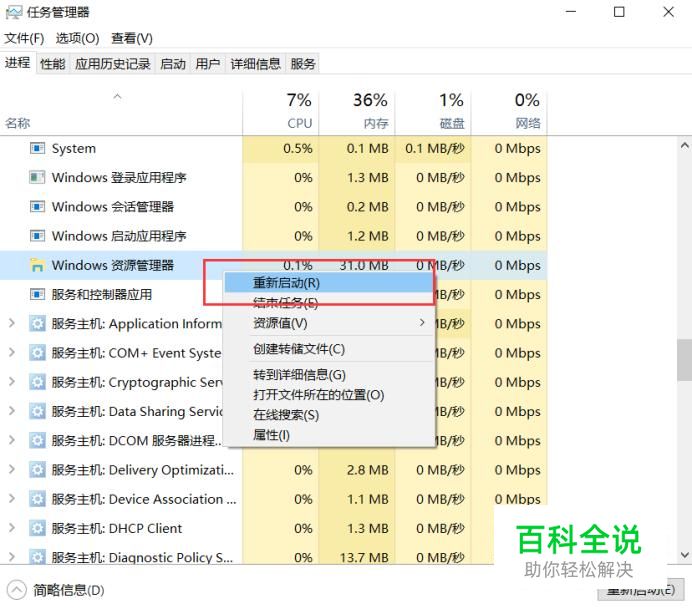Open the 选项(O) menu
The image size is (692, 614).
point(77,38)
